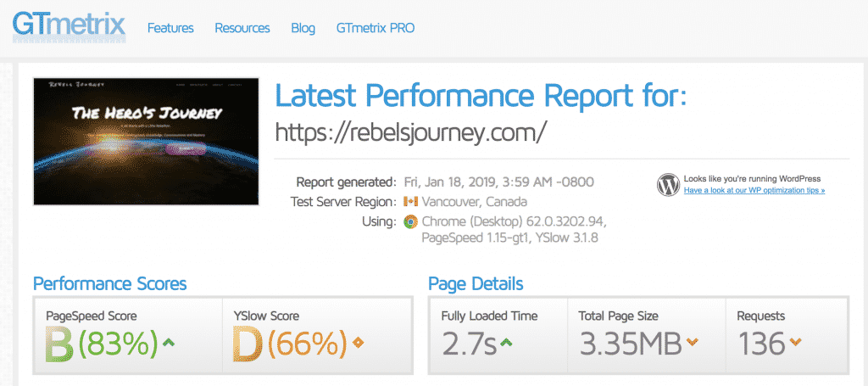The image size is (868, 386).
Task: Click Looks like you're running WordPress text
Action: tap(752, 179)
